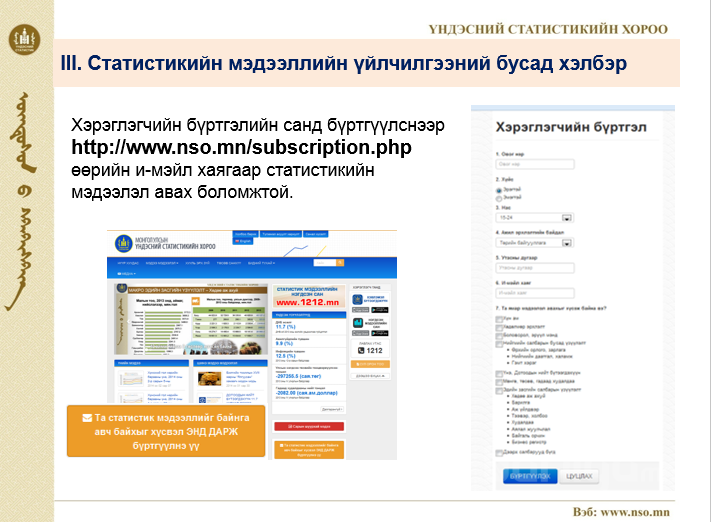The height and width of the screenshot is (522, 711).
Task: Check the last checkbox in the topics list
Action: click(x=499, y=452)
